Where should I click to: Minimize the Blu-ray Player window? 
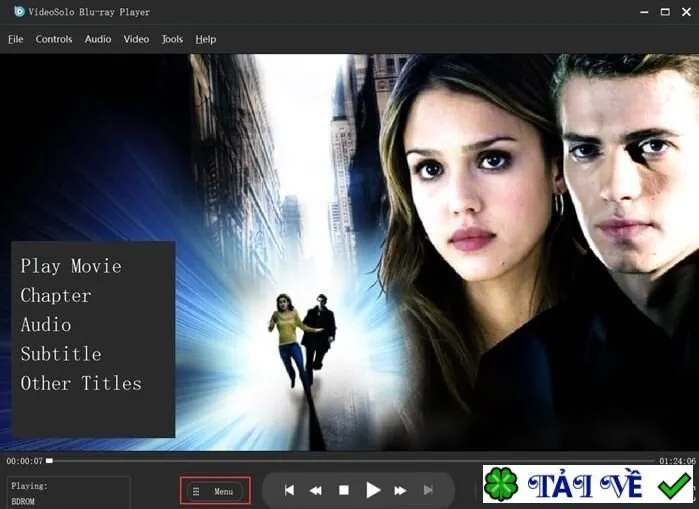644,12
